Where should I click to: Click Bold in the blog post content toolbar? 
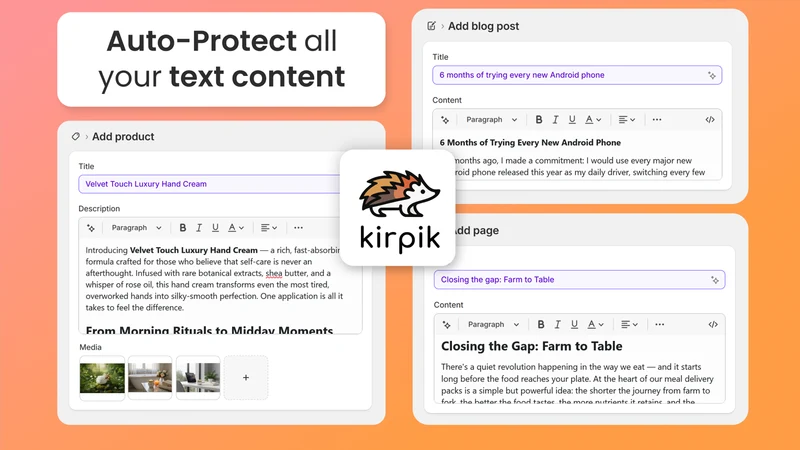click(539, 120)
